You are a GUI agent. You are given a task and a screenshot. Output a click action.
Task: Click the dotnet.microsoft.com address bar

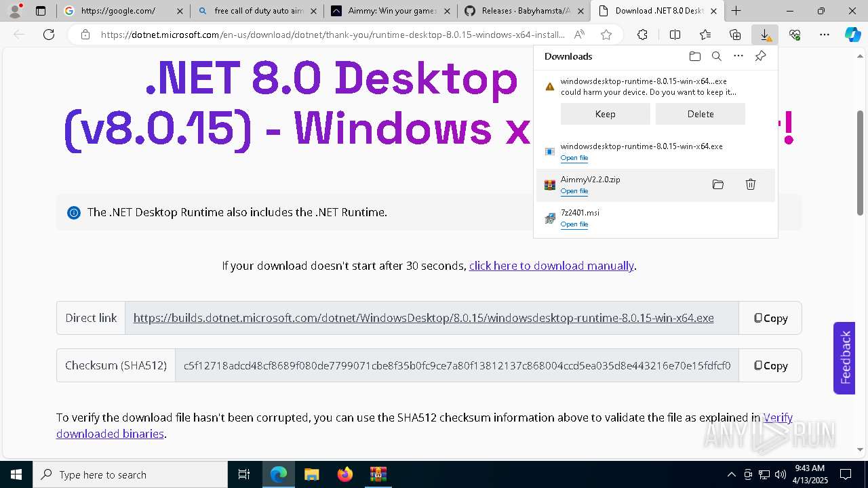[x=332, y=35]
